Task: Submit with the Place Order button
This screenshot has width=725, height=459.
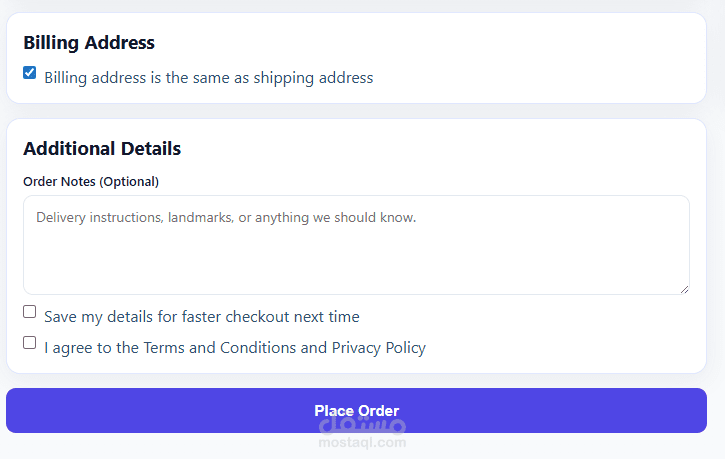Action: (356, 410)
